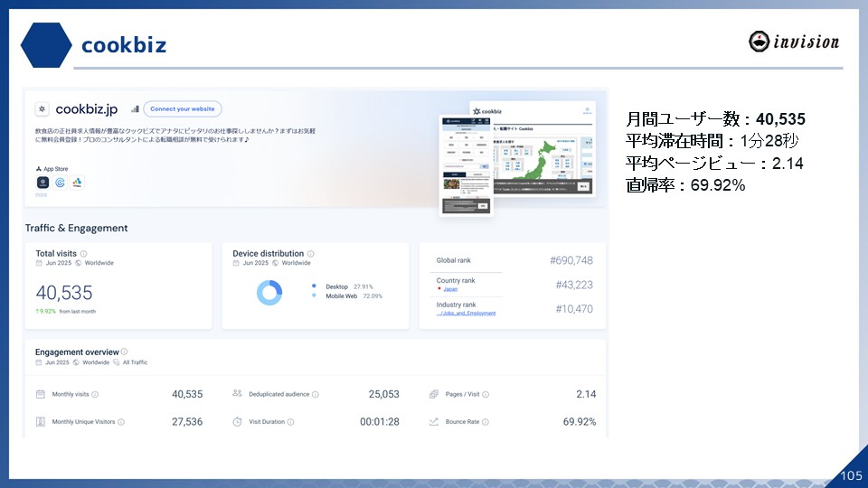Click the Monthly Unique Visitors value 27,536
The height and width of the screenshot is (488, 868).
[x=187, y=422]
